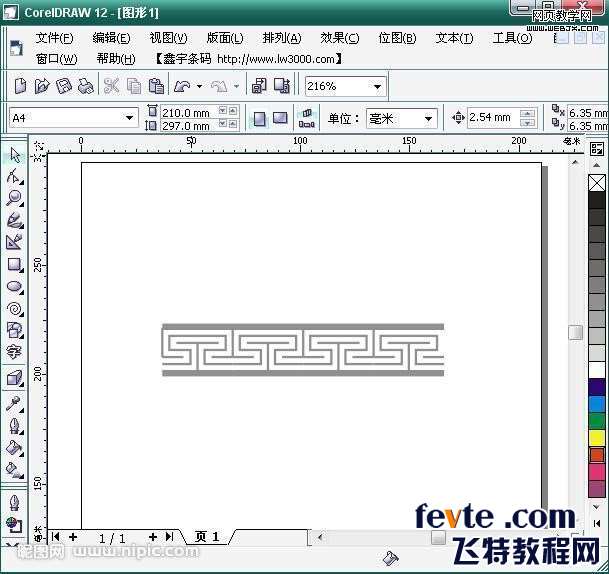Pick the white color swatch

[x=597, y=370]
